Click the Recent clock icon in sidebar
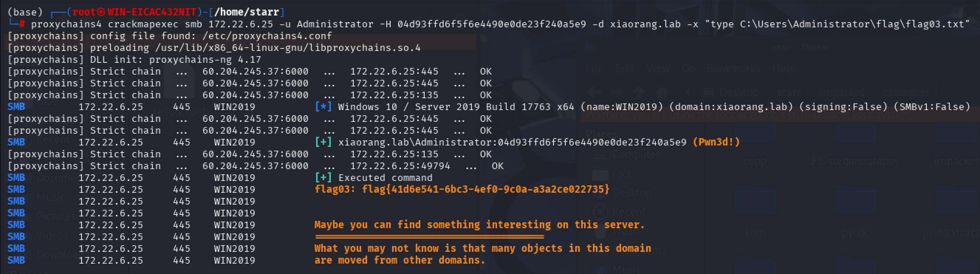Image resolution: width=980 pixels, height=274 pixels. 600,212
